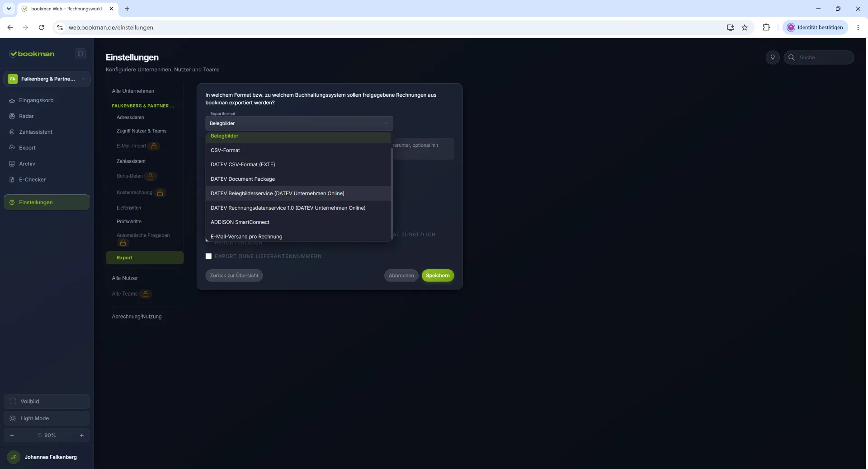
Task: Click the JF user avatar
Action: [14, 457]
